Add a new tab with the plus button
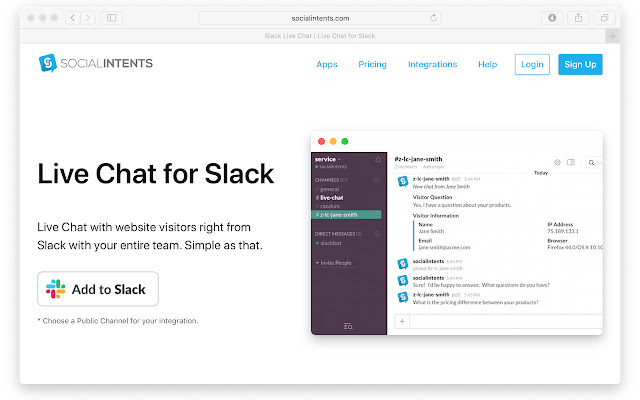 coord(612,36)
